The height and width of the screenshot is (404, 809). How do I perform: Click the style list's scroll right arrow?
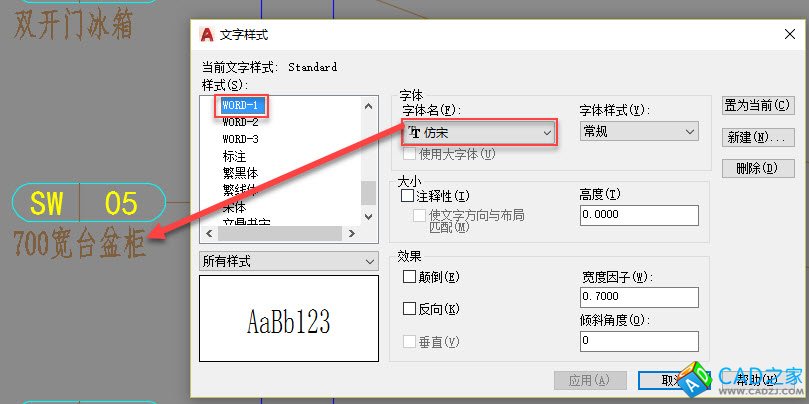point(353,234)
